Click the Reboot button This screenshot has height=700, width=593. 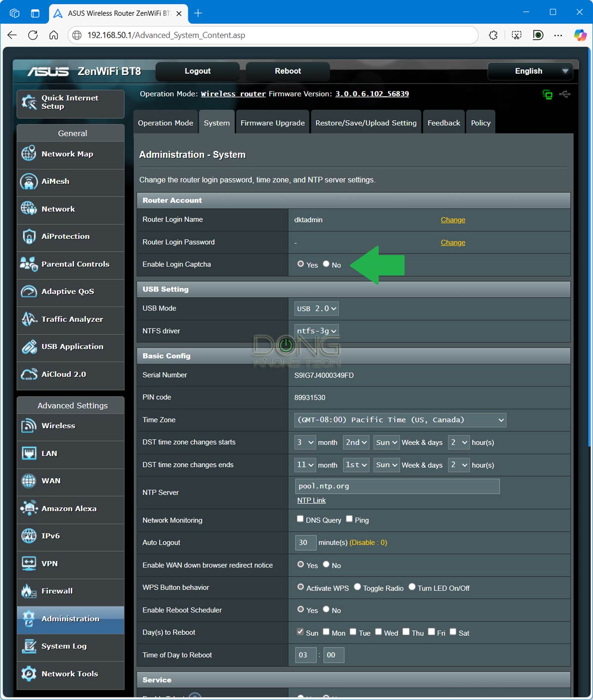pyautogui.click(x=287, y=71)
